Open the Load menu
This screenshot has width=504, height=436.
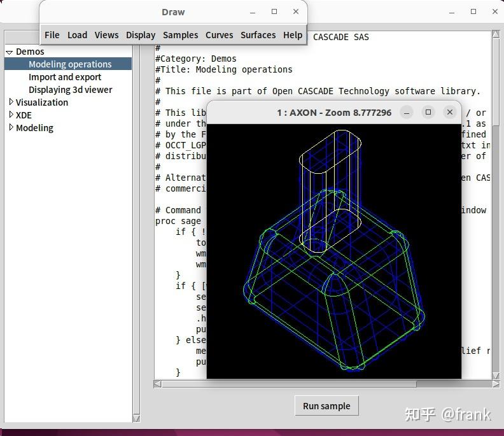point(77,35)
